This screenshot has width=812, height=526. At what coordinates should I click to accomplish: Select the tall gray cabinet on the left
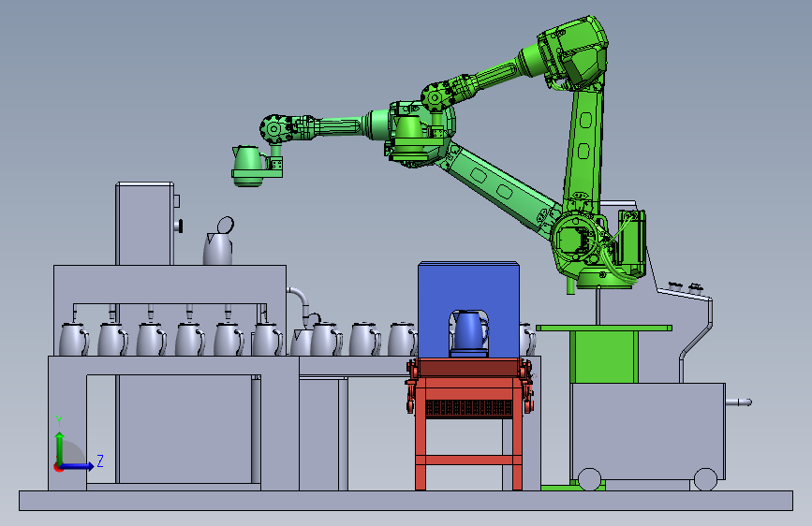(x=144, y=224)
